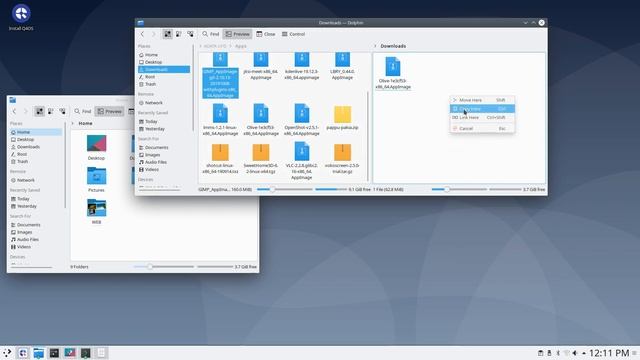The image size is (640, 360).
Task: Click Find in the Home Dolphin window
Action: [x=82, y=111]
